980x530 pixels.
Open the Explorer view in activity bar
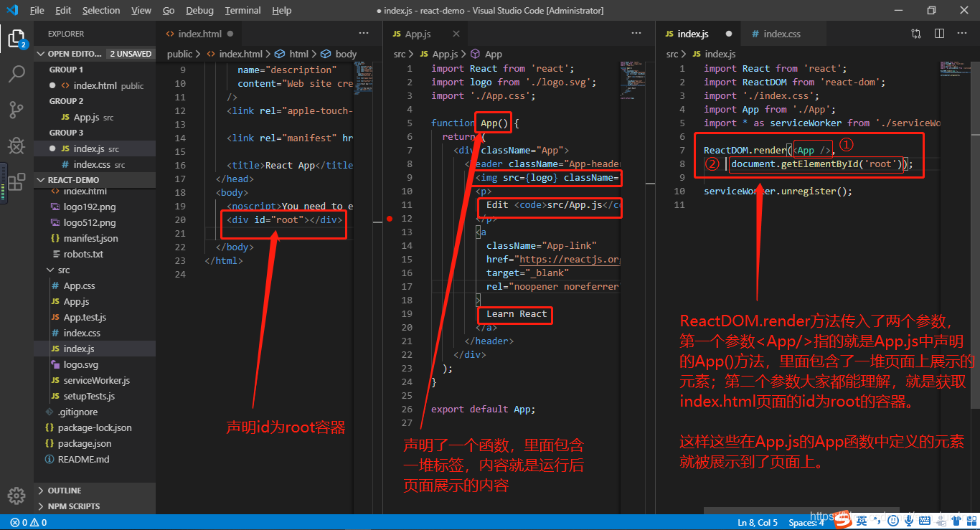click(x=17, y=38)
